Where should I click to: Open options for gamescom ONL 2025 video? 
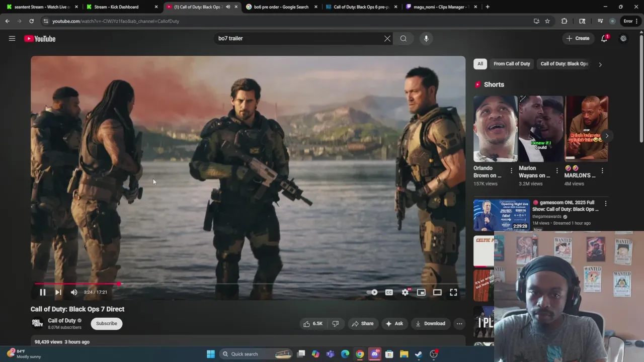click(x=606, y=204)
